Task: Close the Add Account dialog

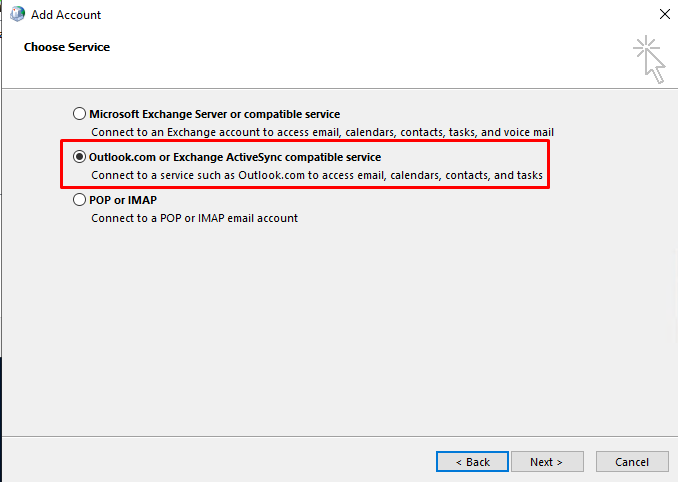Action: point(665,14)
